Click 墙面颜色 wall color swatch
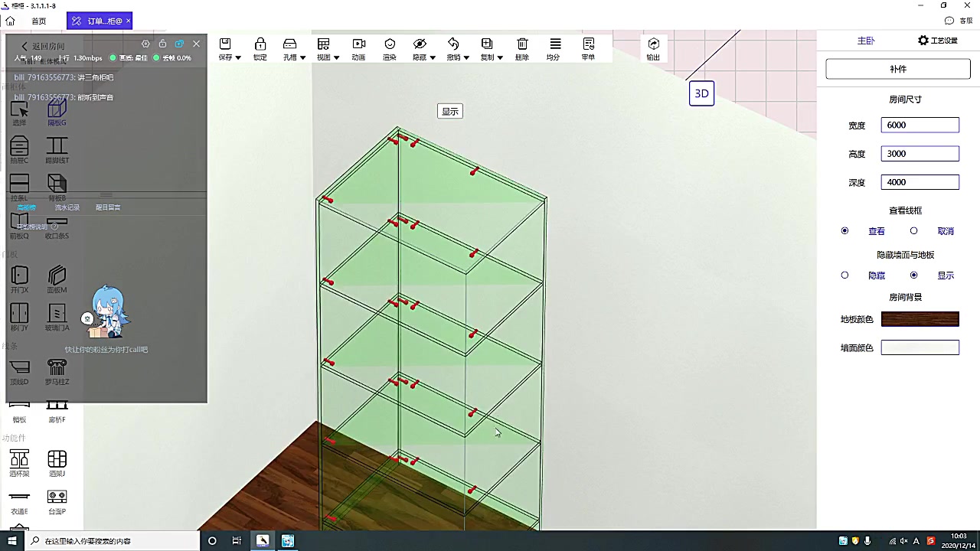Viewport: 980px width, 551px height. (920, 348)
